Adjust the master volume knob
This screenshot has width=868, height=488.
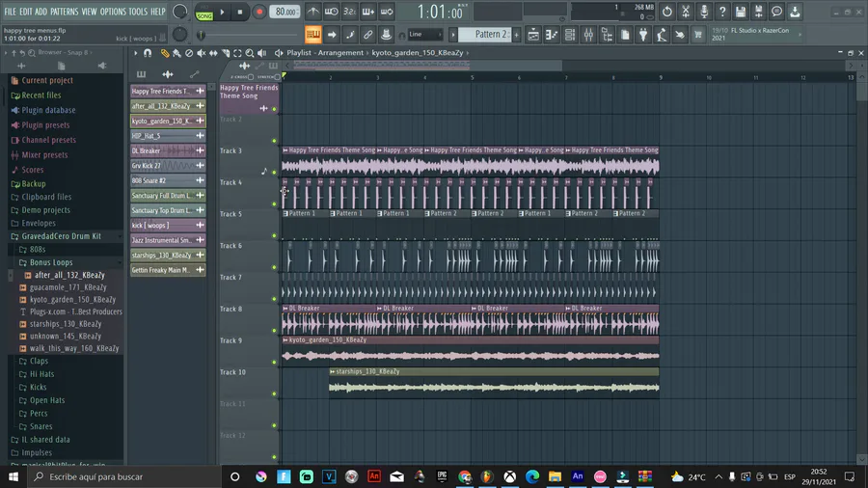pos(180,12)
